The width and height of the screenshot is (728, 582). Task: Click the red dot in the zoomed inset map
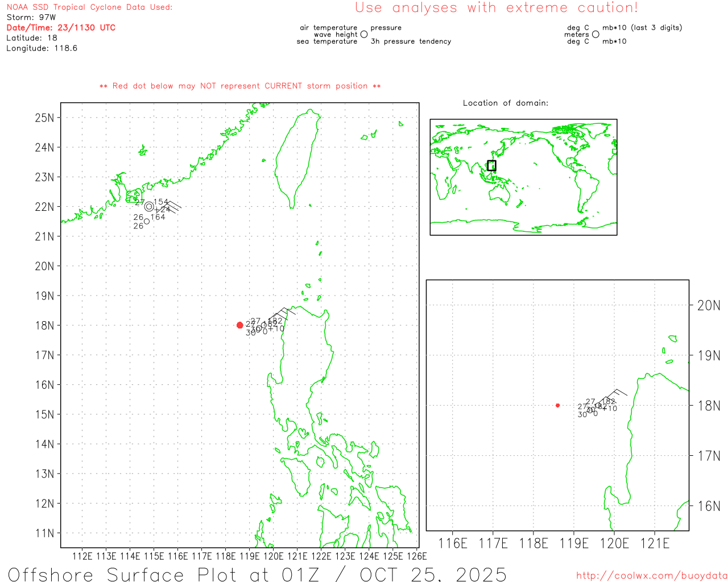[557, 405]
